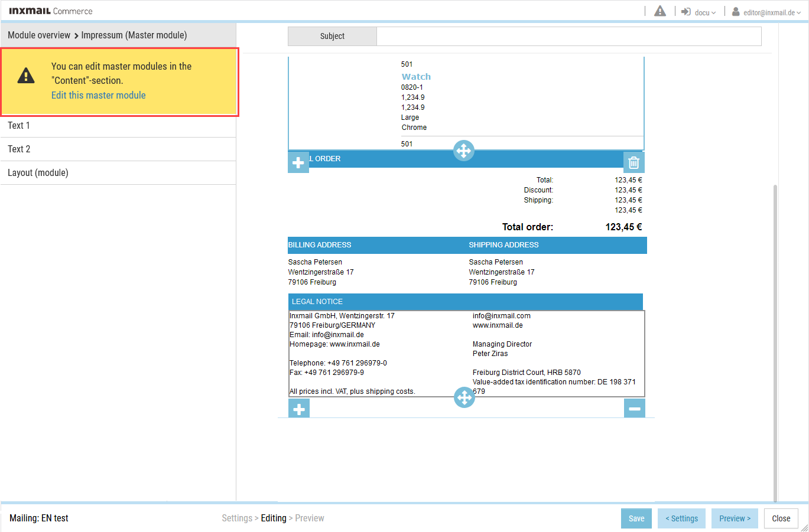Open the editor@inxmail.de user dropdown

[x=772, y=12]
